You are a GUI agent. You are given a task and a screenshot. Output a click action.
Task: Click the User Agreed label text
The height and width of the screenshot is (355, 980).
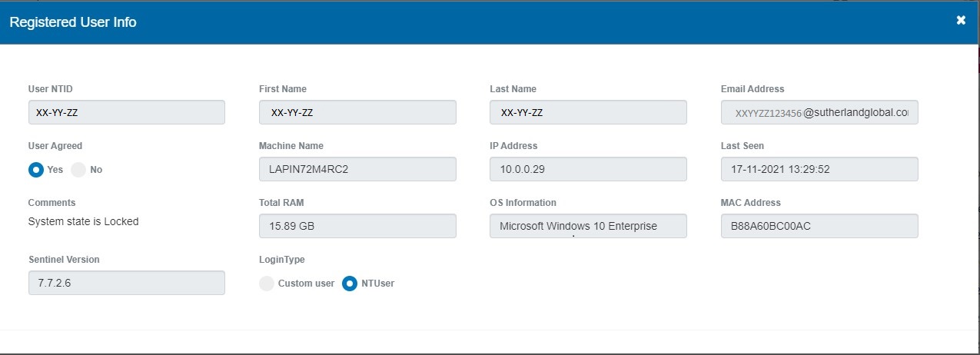pyautogui.click(x=55, y=146)
